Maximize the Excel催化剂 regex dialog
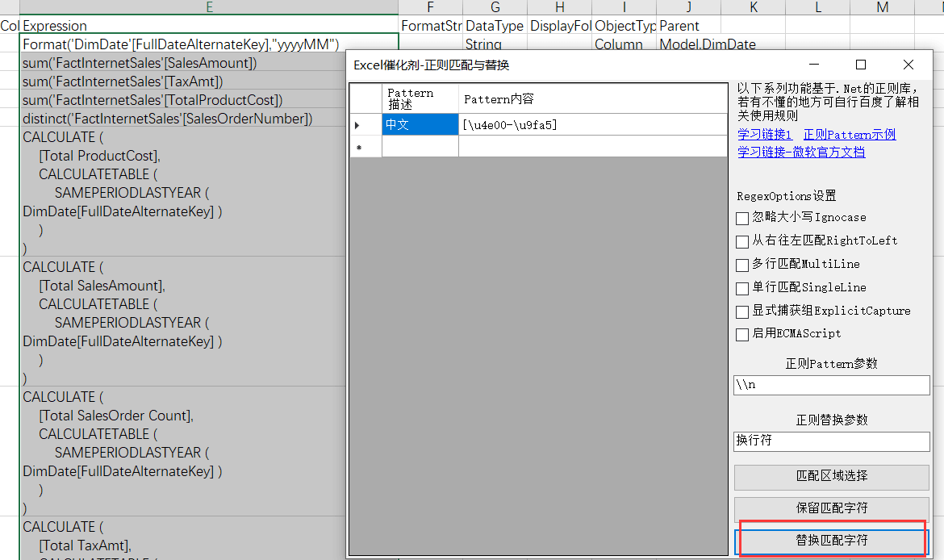Image resolution: width=944 pixels, height=560 pixels. coord(861,65)
